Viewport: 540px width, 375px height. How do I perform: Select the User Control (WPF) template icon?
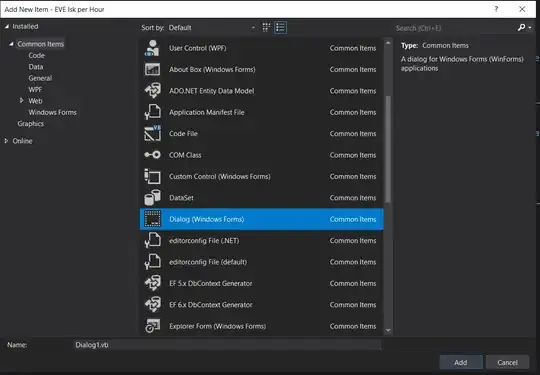click(x=152, y=48)
